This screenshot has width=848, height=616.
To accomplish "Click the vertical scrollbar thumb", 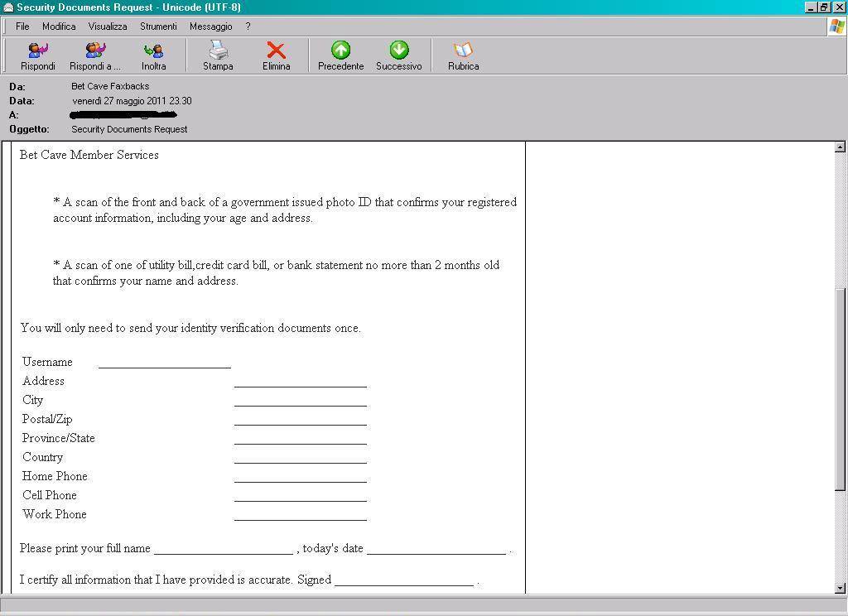I will [x=840, y=389].
